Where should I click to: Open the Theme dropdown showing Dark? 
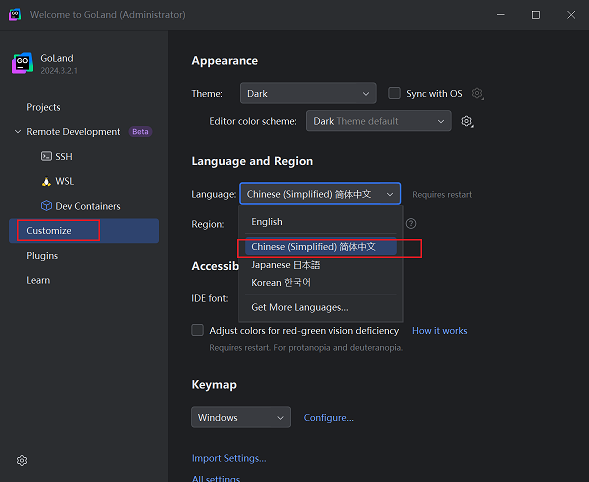(x=308, y=93)
